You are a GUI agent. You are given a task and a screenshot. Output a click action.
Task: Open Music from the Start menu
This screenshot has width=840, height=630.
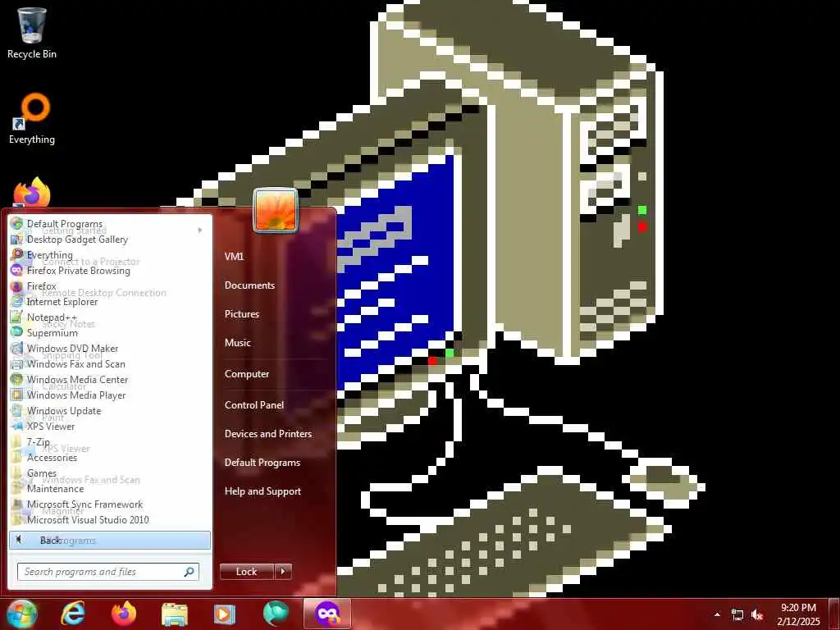click(237, 342)
